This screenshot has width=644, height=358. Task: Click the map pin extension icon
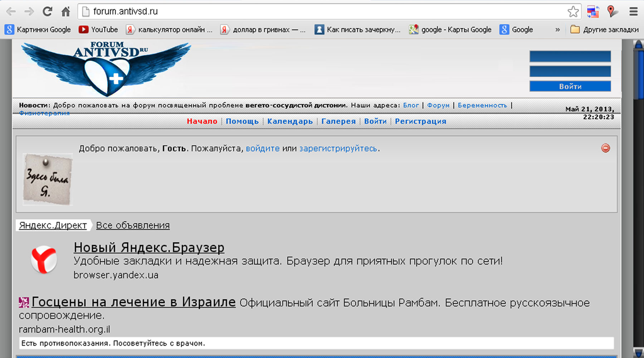612,11
